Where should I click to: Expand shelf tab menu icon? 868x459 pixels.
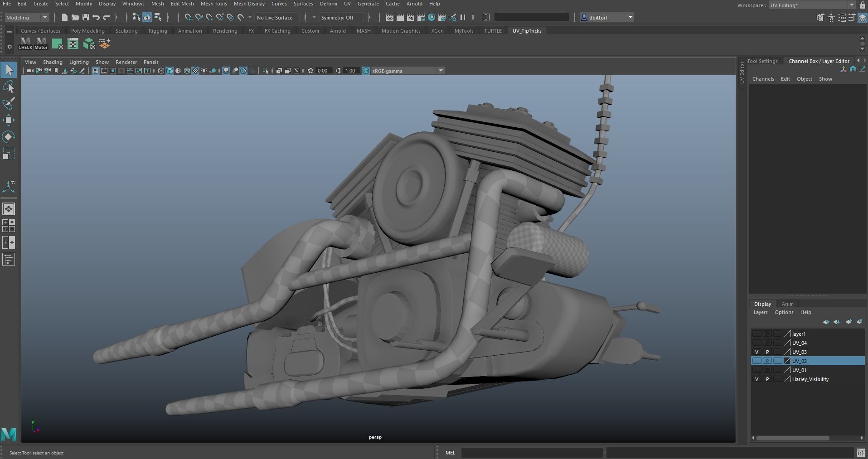point(10,32)
